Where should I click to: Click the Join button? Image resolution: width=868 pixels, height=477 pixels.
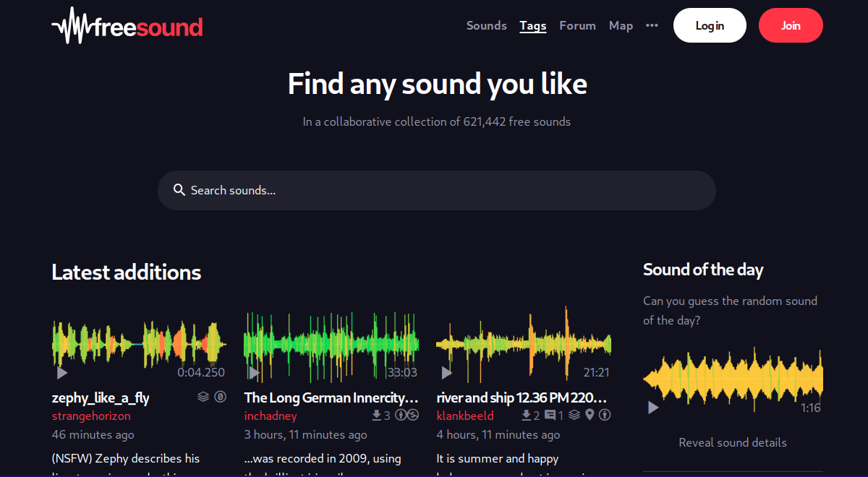click(791, 25)
